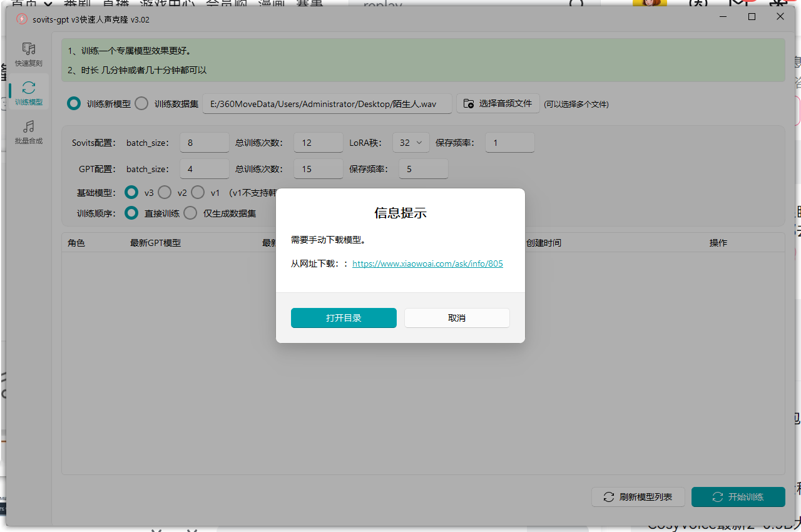This screenshot has width=801, height=532.
Task: Click the folder icon on 选择音频文件
Action: [469, 103]
